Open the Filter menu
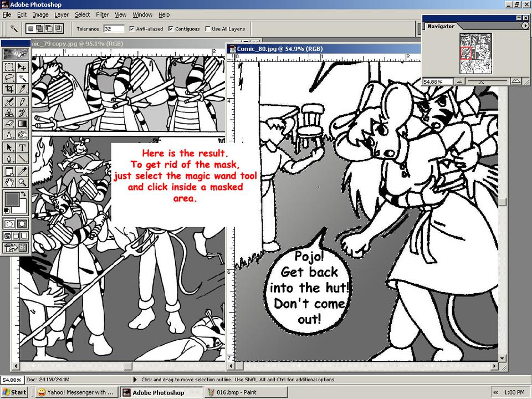The height and width of the screenshot is (399, 532). click(102, 14)
